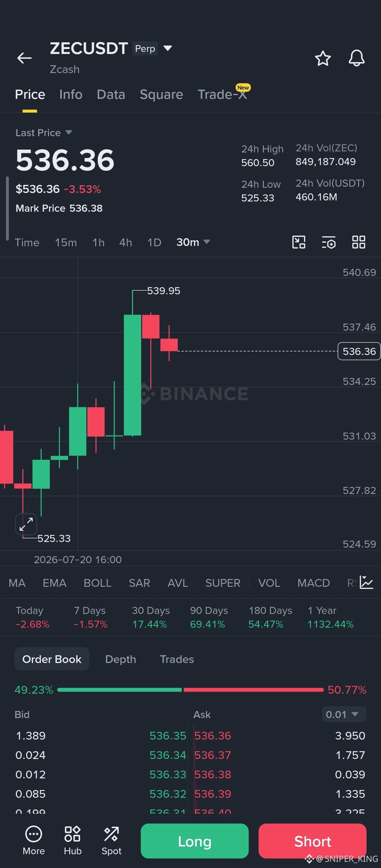This screenshot has width=381, height=868.
Task: Open chart indicator settings icon
Action: (x=328, y=242)
